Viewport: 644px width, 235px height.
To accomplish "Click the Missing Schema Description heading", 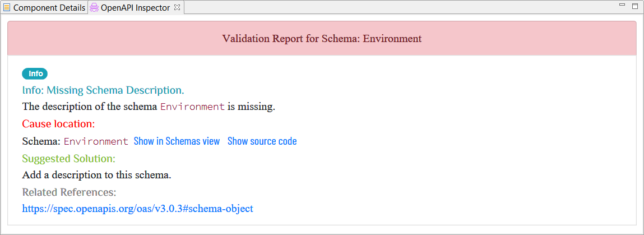I will pos(103,90).
